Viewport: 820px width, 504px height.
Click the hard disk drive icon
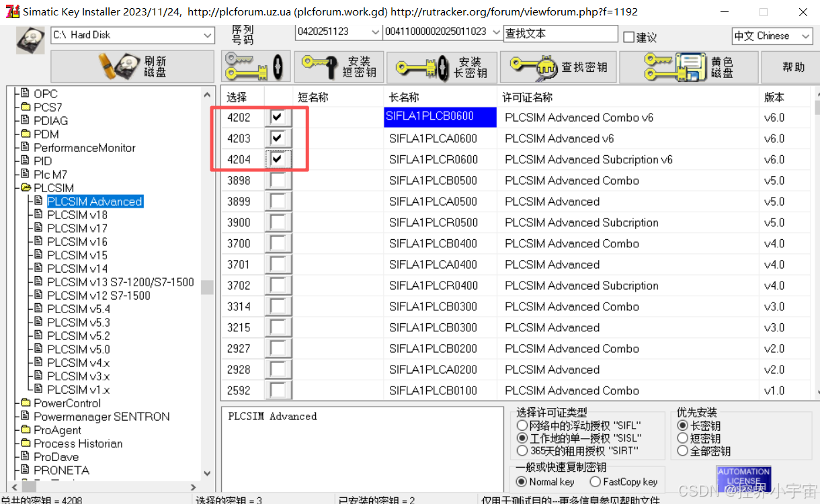coord(30,40)
